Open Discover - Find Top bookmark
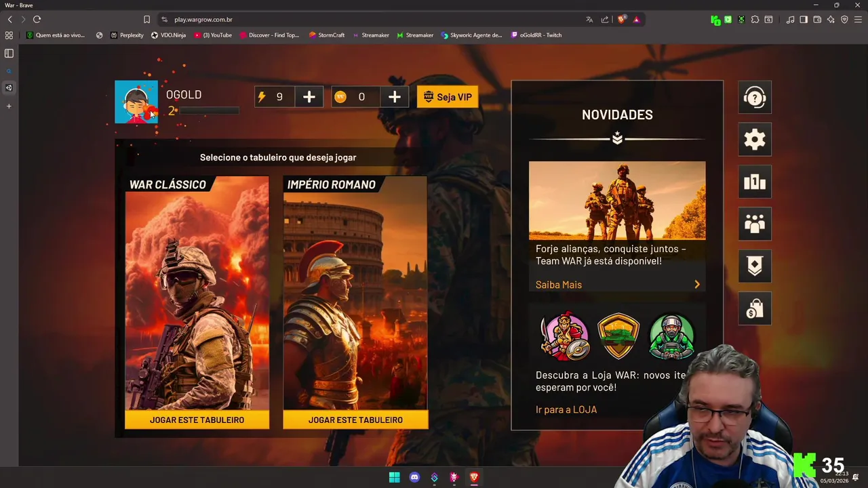Image resolution: width=868 pixels, height=488 pixels. coord(269,35)
